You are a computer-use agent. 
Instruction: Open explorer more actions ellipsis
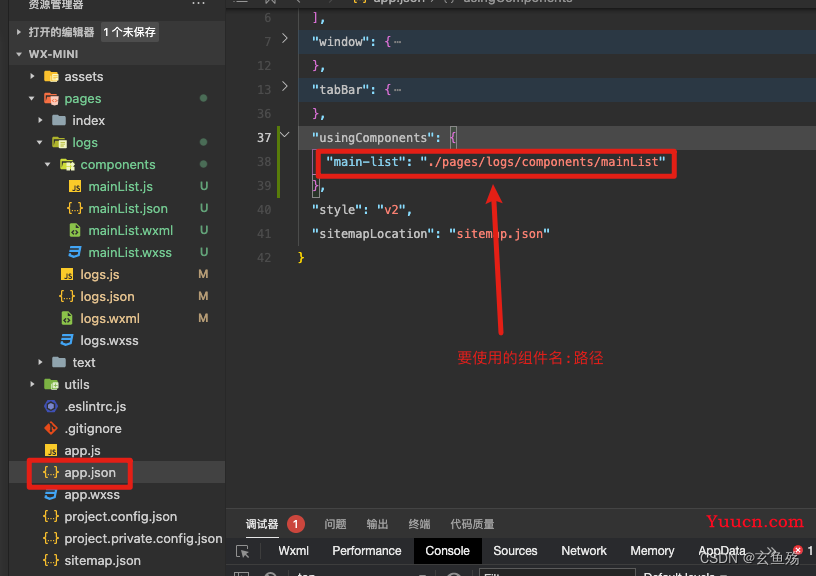[x=198, y=3]
